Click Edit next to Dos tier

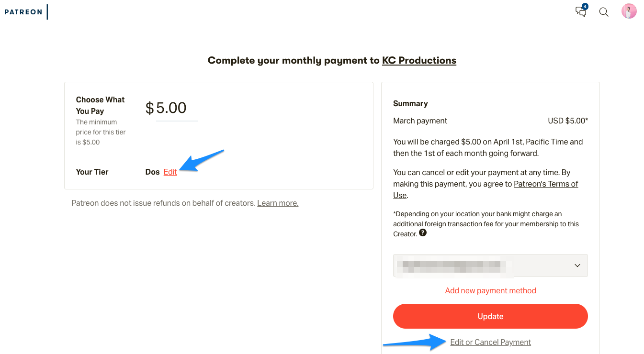coord(170,172)
